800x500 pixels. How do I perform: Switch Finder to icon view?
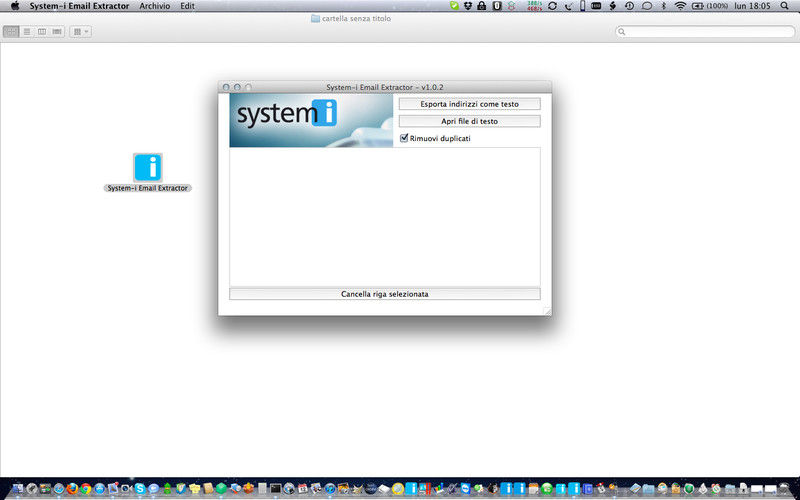11,32
